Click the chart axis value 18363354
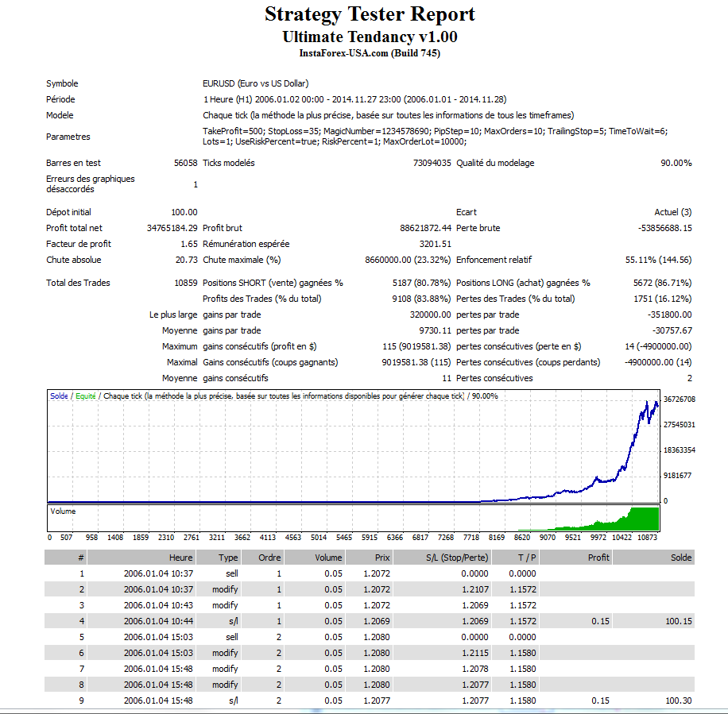 [x=680, y=450]
